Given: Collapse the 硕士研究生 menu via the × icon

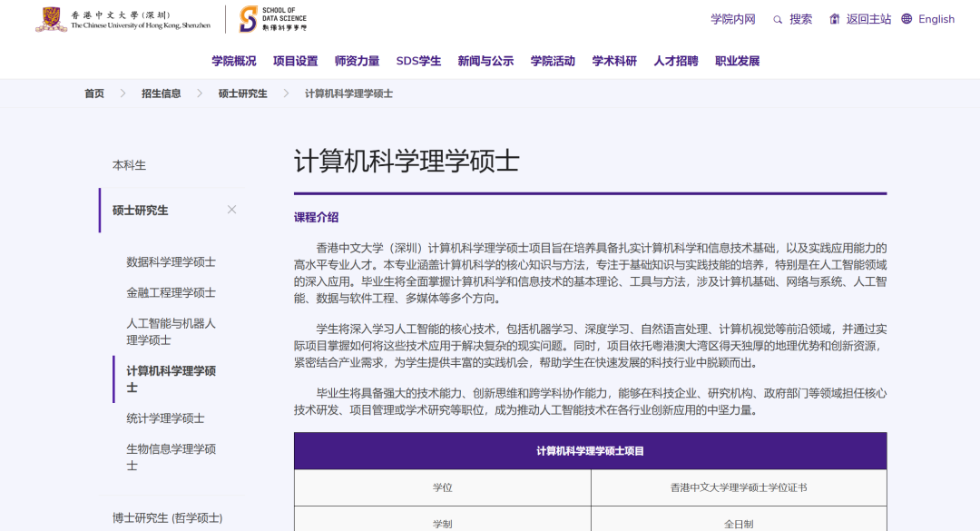Looking at the screenshot, I should [231, 209].
